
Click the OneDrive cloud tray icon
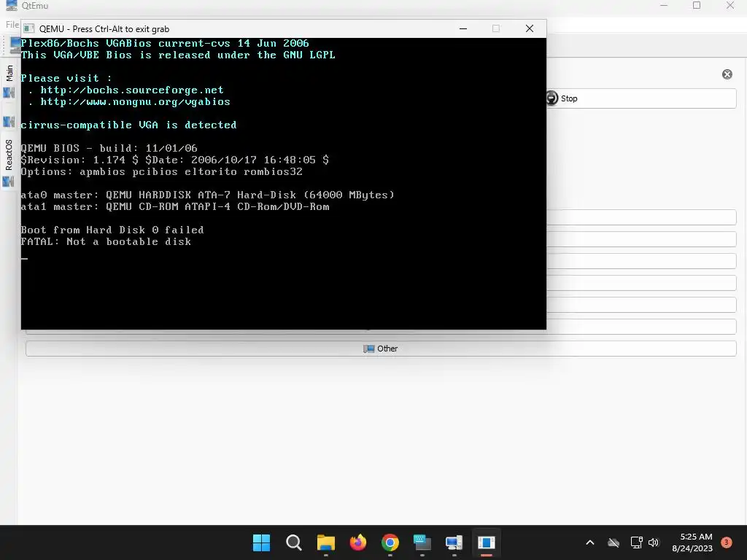614,542
